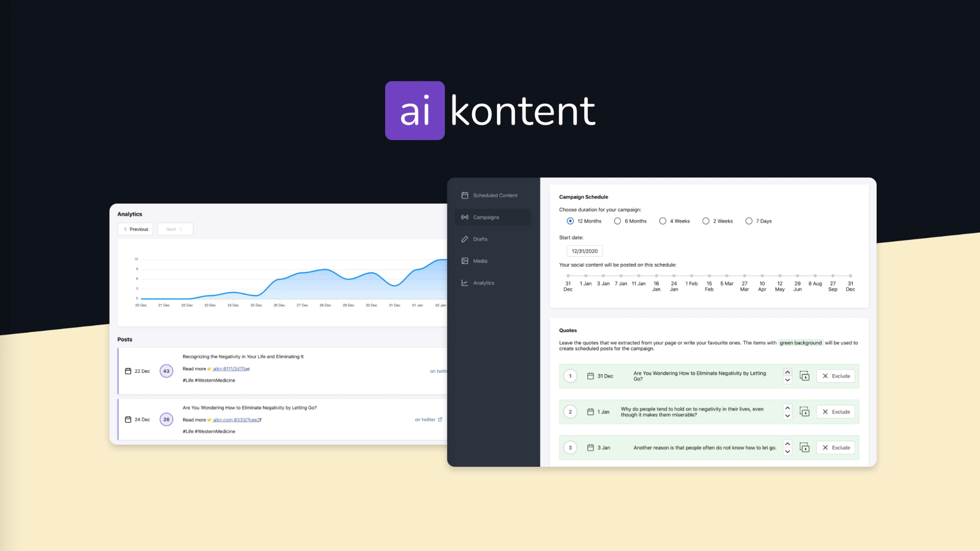The image size is (980, 551).
Task: Click the 28 Dec point on analytics chart
Action: point(325,269)
